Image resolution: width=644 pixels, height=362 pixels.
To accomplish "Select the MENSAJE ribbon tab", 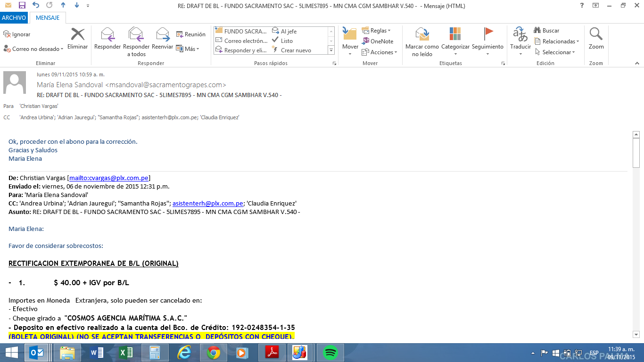I will pos(48,18).
